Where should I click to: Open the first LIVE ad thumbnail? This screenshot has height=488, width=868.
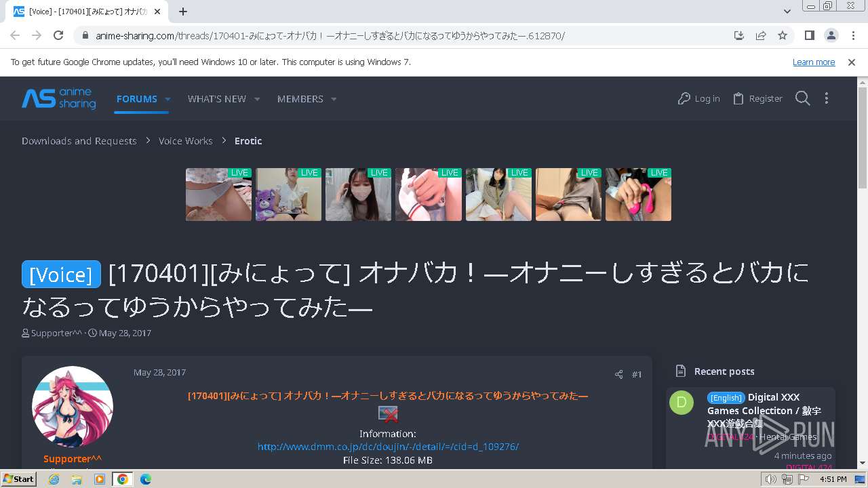click(218, 195)
